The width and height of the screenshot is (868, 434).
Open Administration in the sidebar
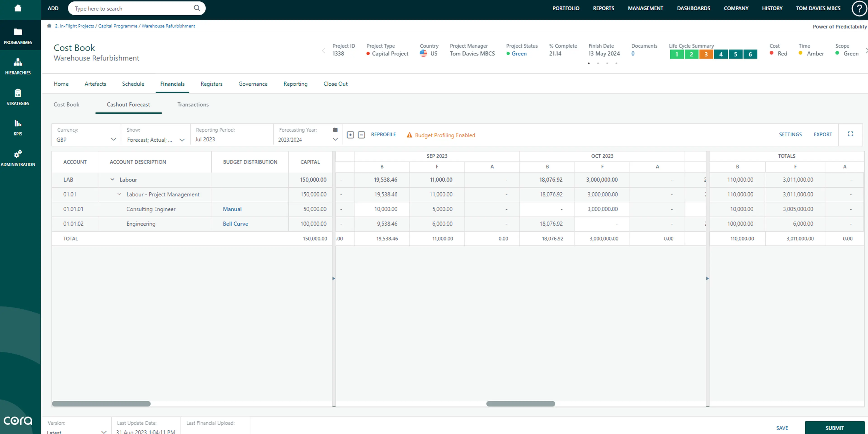[x=18, y=158]
